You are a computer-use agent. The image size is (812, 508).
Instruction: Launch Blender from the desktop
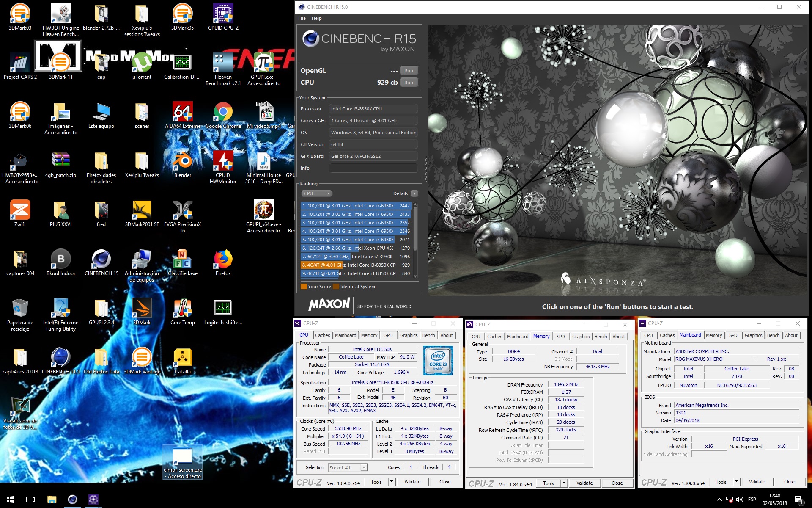(x=182, y=164)
